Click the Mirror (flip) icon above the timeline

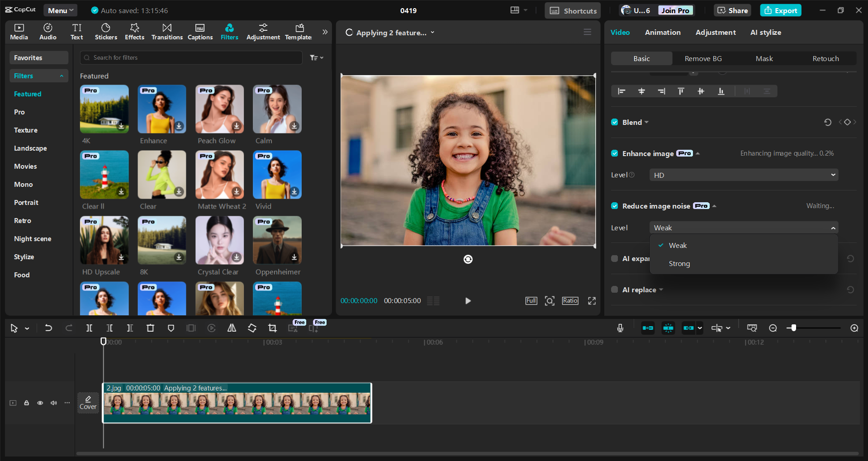pyautogui.click(x=231, y=328)
